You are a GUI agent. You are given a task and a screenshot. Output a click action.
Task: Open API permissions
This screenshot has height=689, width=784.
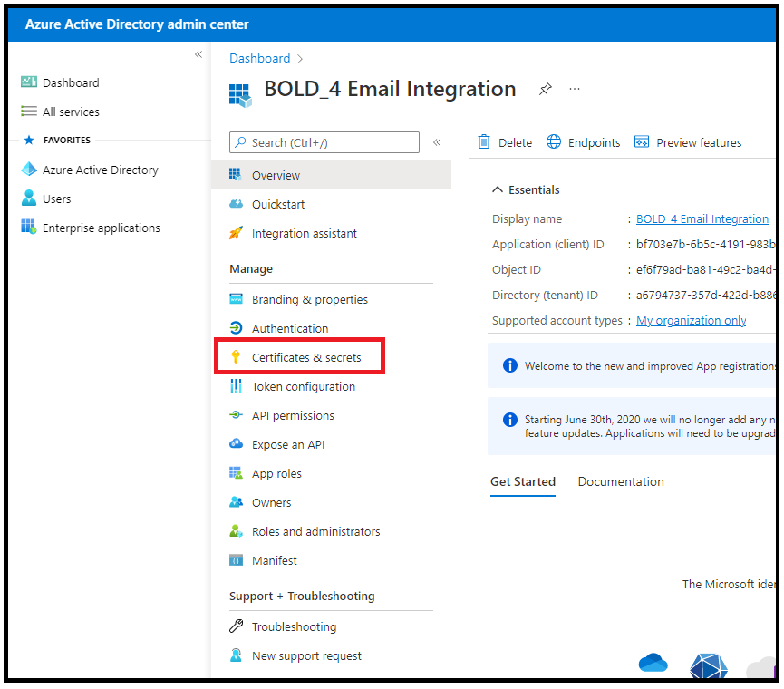(x=293, y=415)
